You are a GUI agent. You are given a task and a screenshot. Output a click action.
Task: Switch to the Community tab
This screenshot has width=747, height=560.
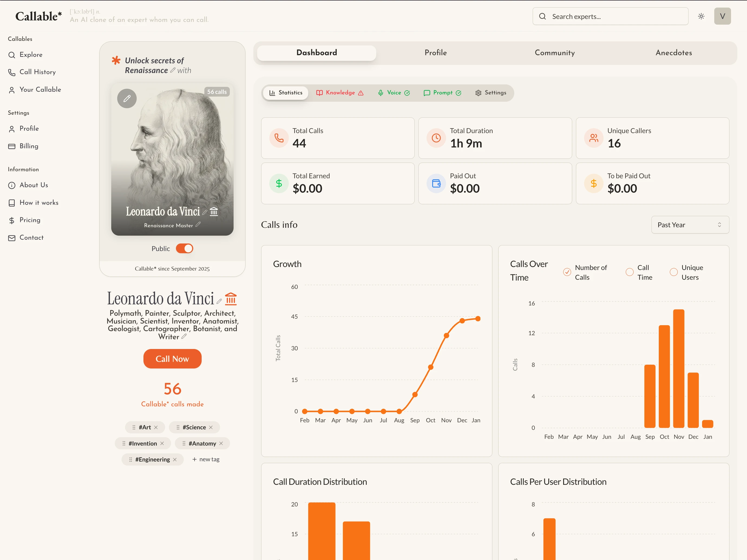[x=555, y=53]
